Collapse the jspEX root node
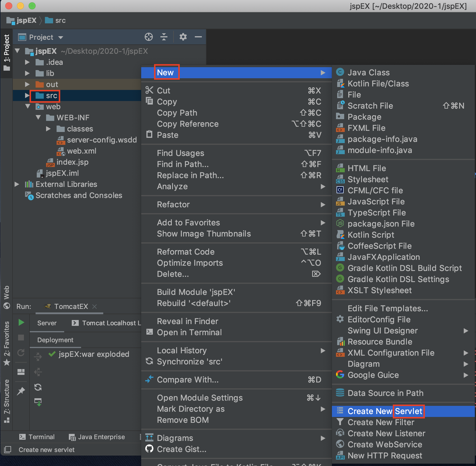This screenshot has height=466, width=476. (17, 51)
